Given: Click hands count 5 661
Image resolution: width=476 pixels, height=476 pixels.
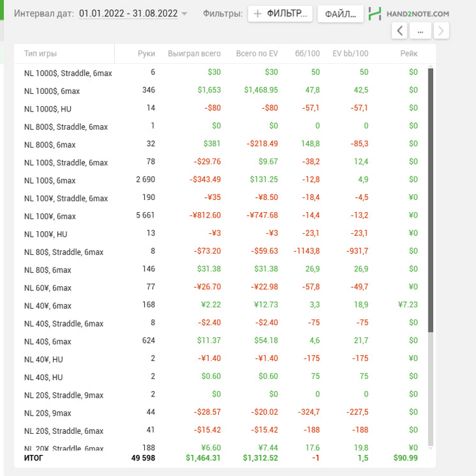Looking at the screenshot, I should tap(146, 216).
